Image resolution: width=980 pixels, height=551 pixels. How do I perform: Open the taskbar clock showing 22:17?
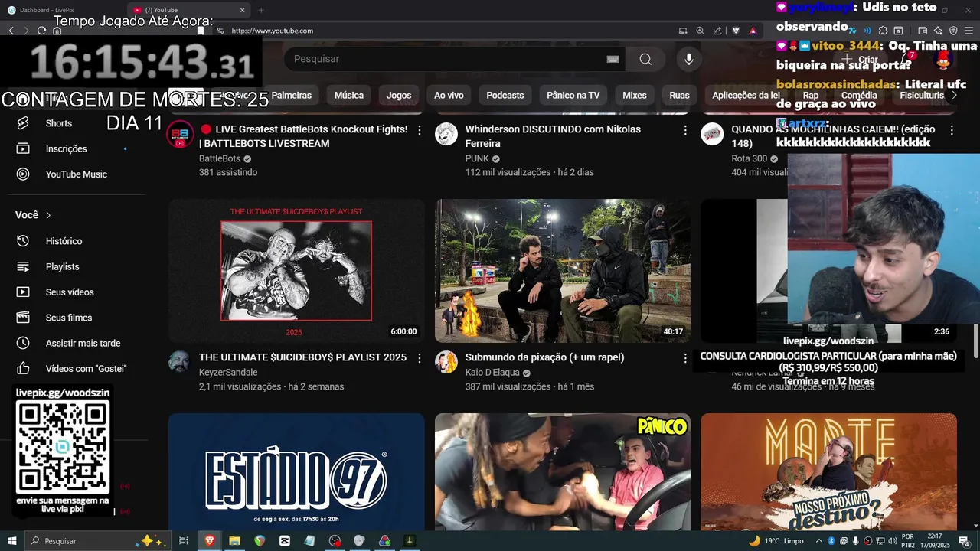[x=935, y=540]
